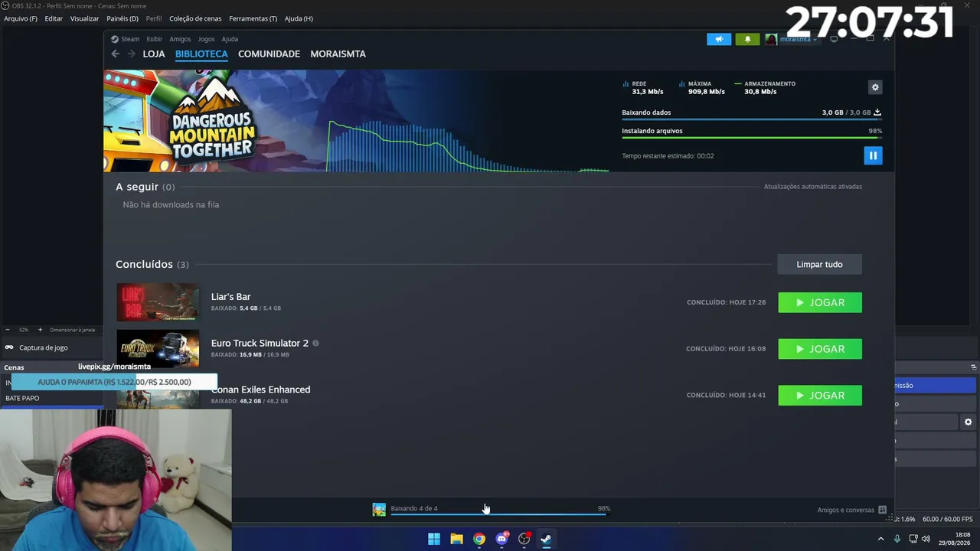Screen dimensions: 980x551
Task: Pause the current Steam download
Action: click(x=873, y=155)
